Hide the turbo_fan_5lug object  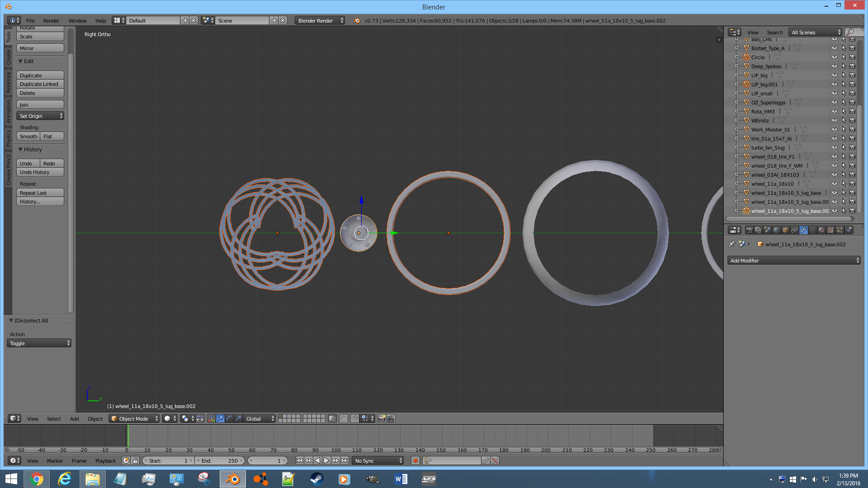[835, 147]
